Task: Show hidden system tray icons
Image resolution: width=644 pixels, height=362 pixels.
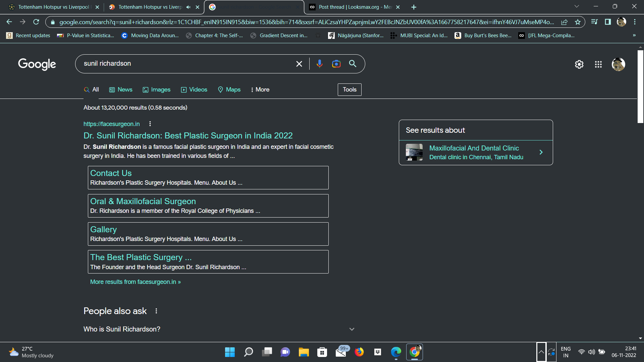Action: [x=541, y=352]
